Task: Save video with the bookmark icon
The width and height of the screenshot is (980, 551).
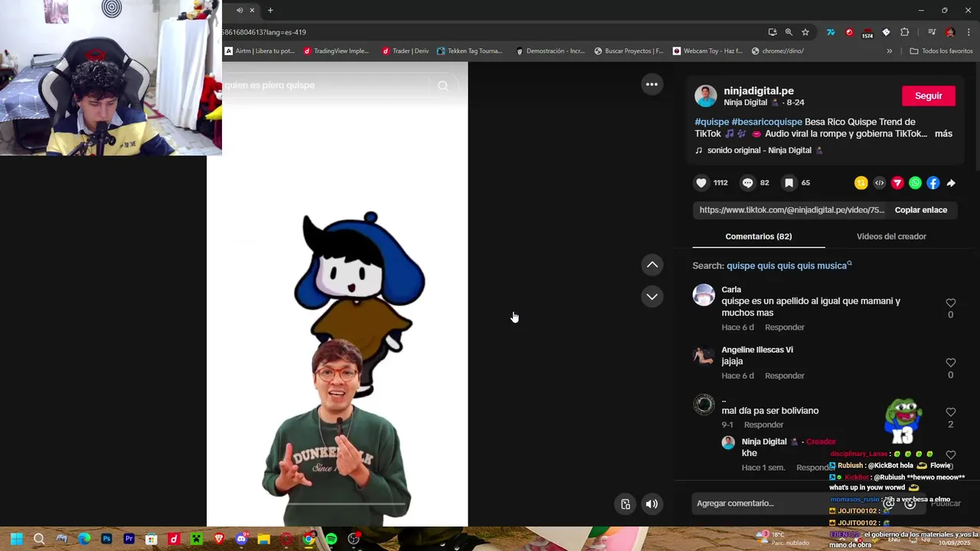Action: pos(789,183)
